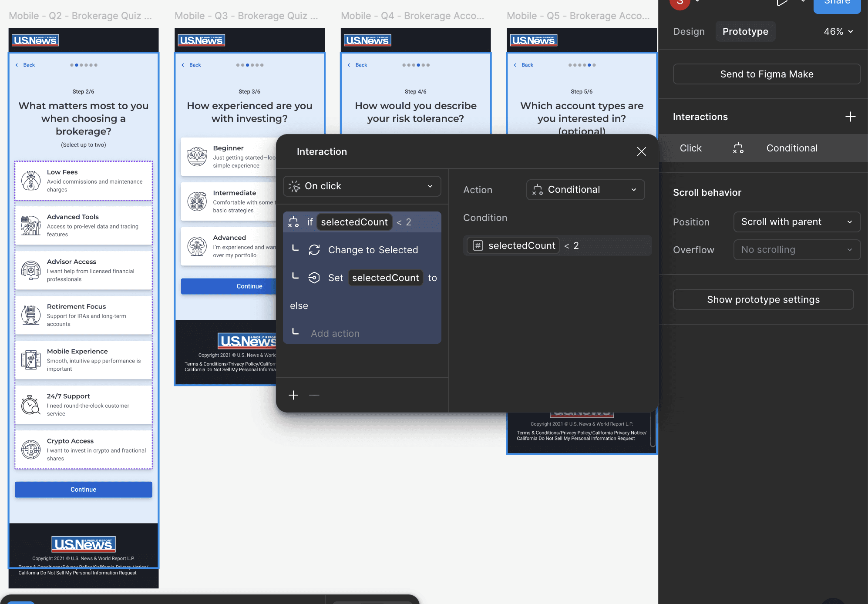Viewport: 868px width, 604px height.
Task: Click the plus icon at dialog bottom
Action: click(293, 395)
